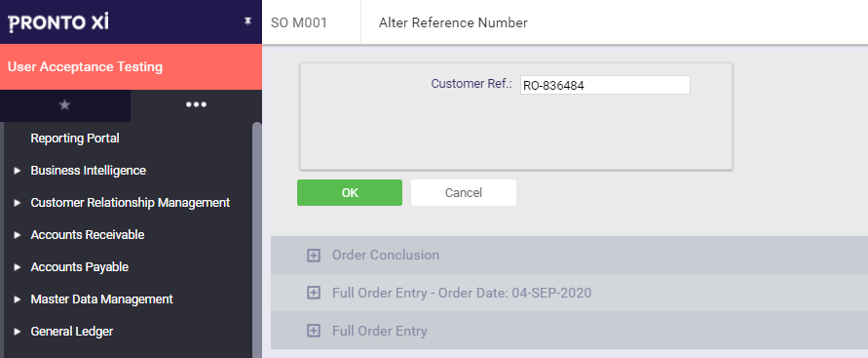Select the three-dots menu tab
The width and height of the screenshot is (868, 358).
(x=196, y=104)
